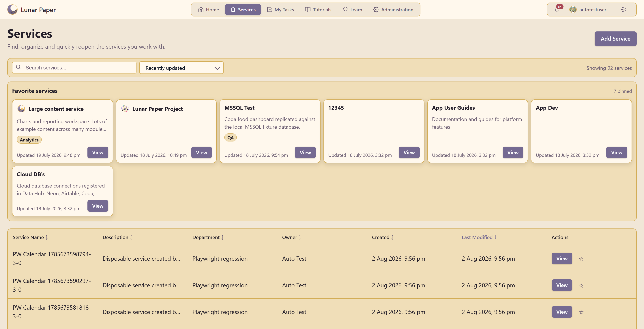Click 'PW Calendar 1785673581818-3-0' service name cell
This screenshot has height=329, width=644.
(52, 312)
